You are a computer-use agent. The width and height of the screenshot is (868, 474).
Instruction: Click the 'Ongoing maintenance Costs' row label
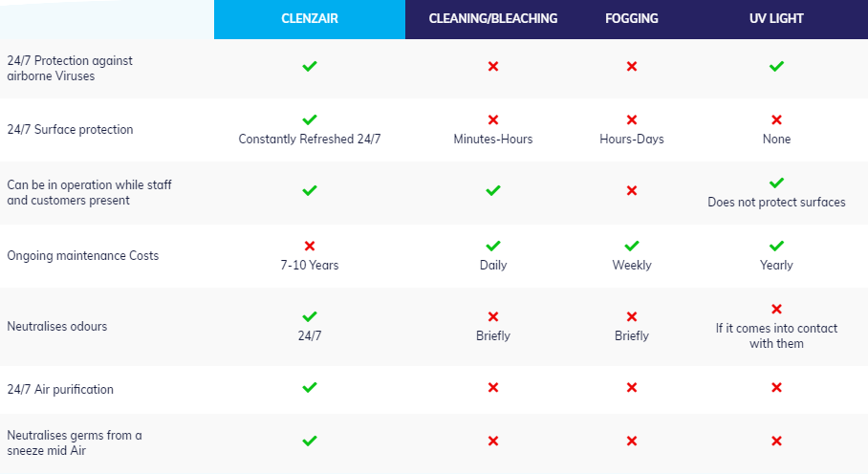coord(83,255)
